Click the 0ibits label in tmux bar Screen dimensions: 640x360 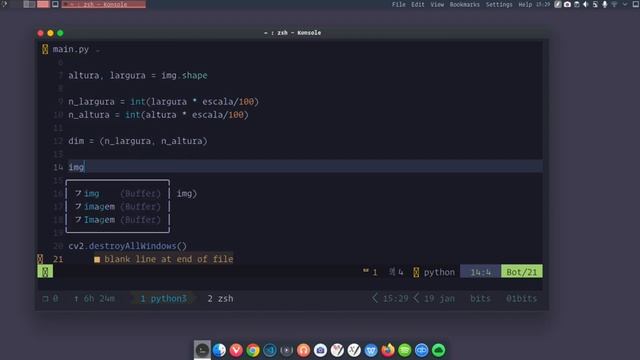522,298
